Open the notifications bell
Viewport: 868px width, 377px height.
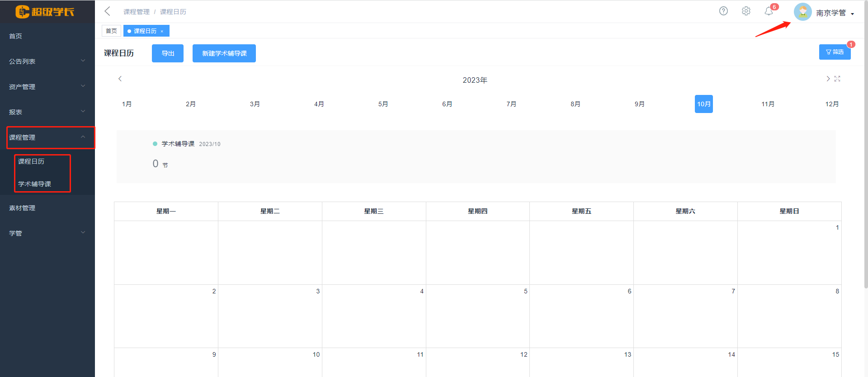[x=769, y=11]
